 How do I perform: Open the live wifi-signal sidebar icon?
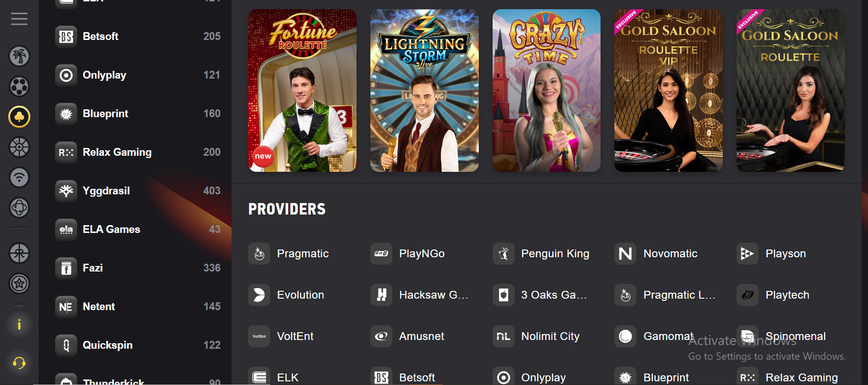pyautogui.click(x=19, y=177)
